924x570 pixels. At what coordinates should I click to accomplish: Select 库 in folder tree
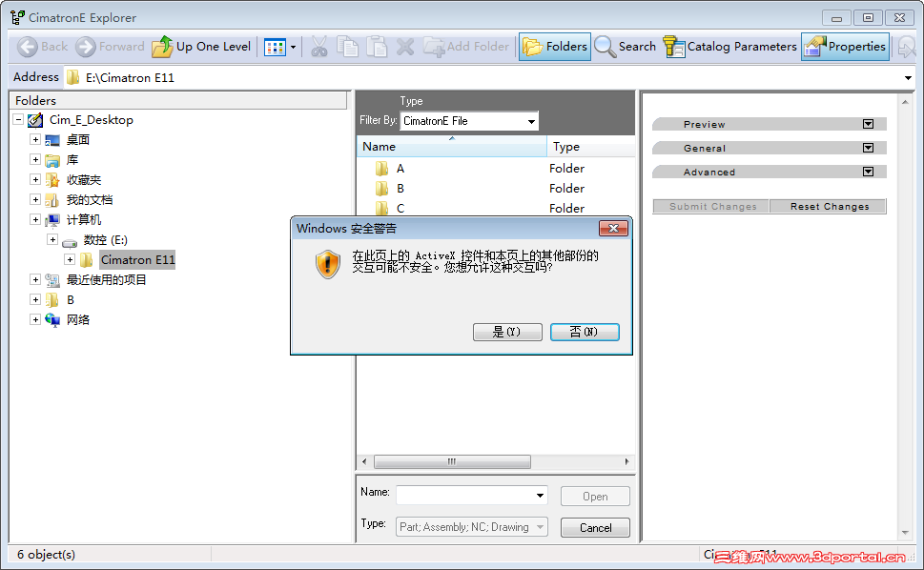point(72,159)
